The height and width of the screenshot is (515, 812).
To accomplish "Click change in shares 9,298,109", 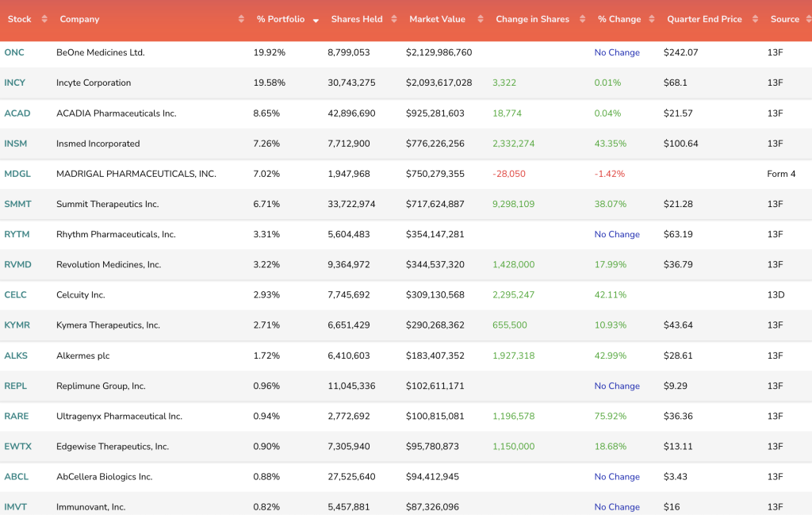I will [x=514, y=204].
